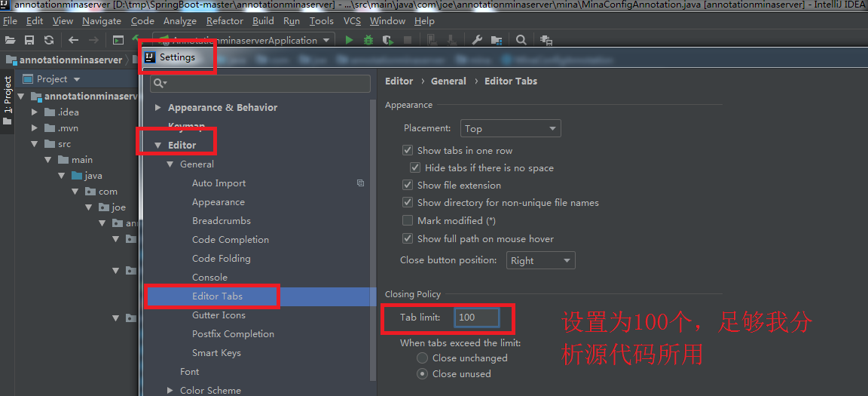
Task: Expand the .mvn folder in Project tree
Action: coord(35,128)
